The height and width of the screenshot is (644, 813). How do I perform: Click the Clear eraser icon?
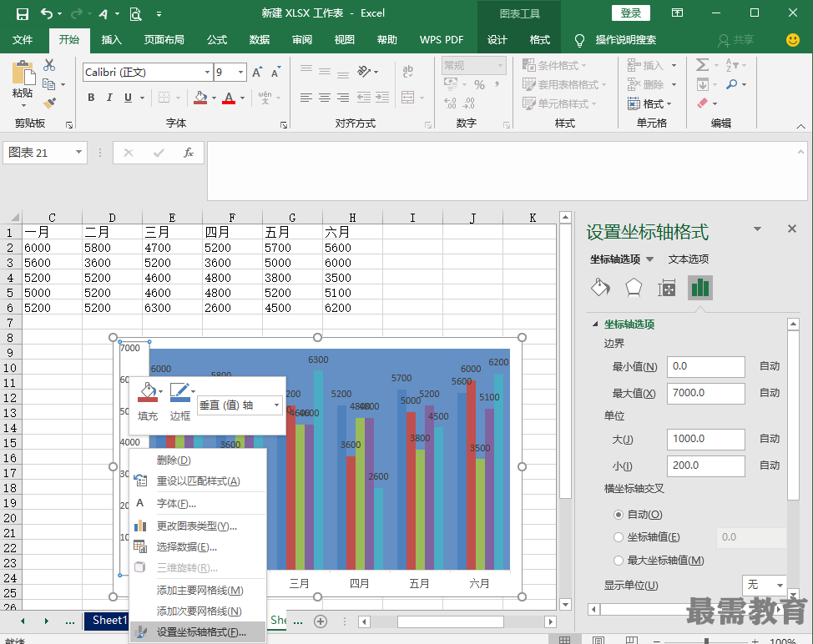[703, 103]
